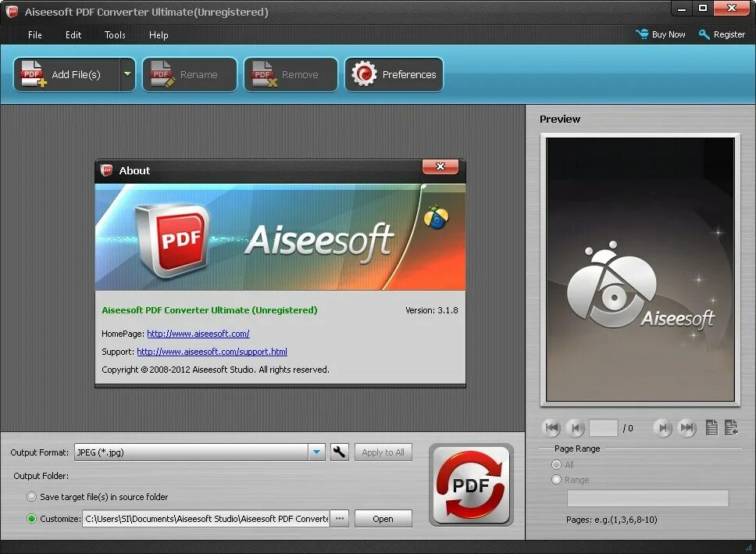Click the preview page number field

603,428
